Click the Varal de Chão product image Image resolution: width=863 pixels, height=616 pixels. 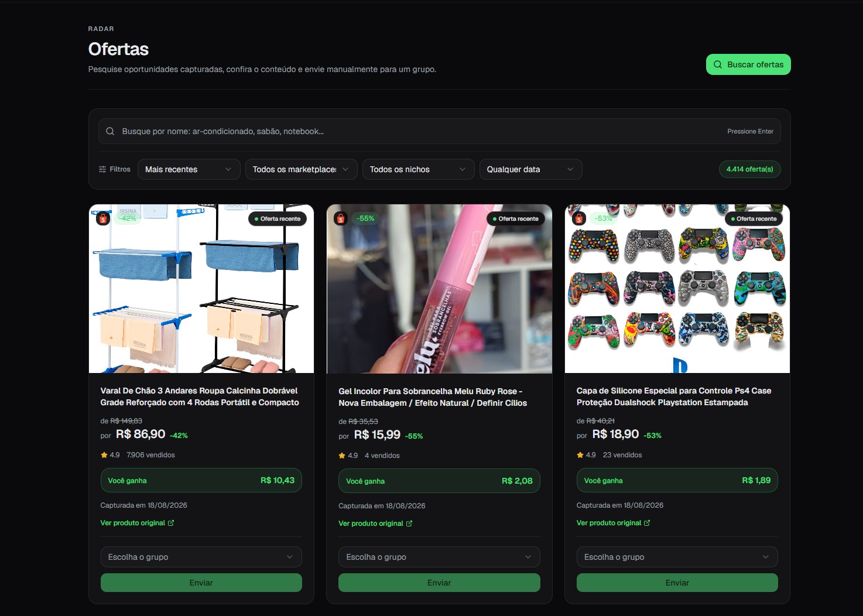[201, 289]
